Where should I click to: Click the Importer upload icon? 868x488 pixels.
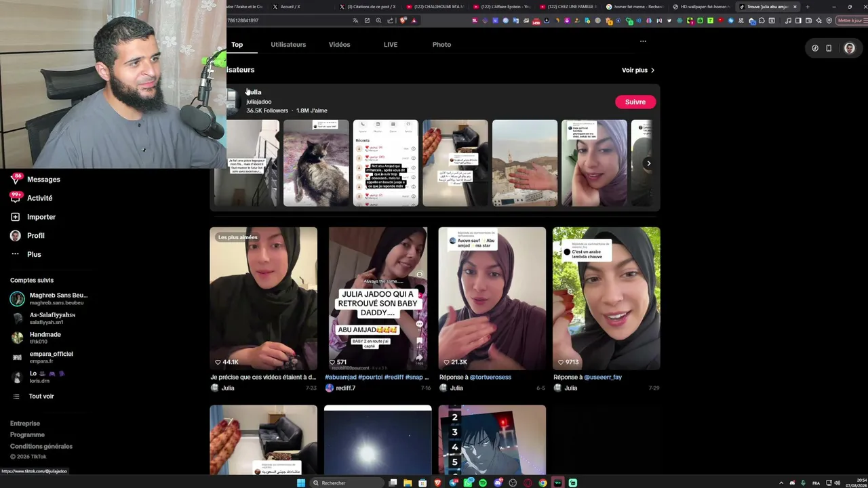pos(15,217)
